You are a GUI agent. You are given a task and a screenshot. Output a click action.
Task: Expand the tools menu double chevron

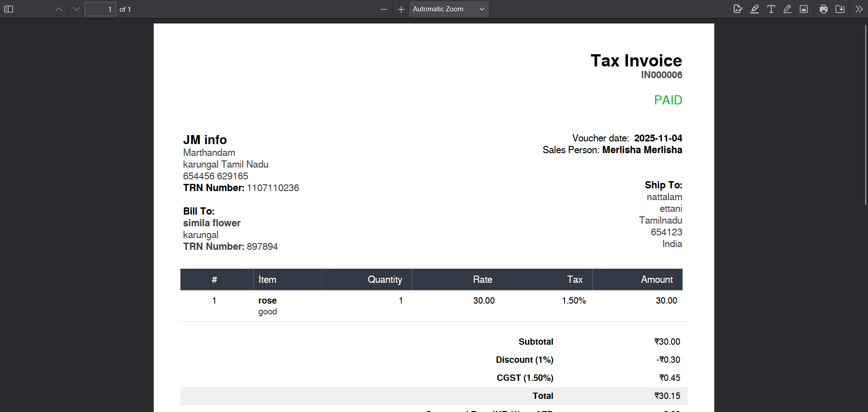point(859,9)
